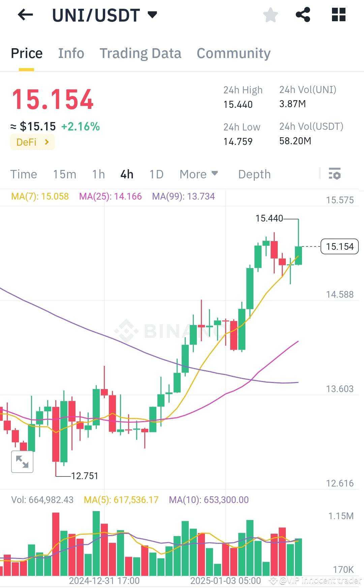Switch to the Community tab
The image size is (364, 588).
233,53
